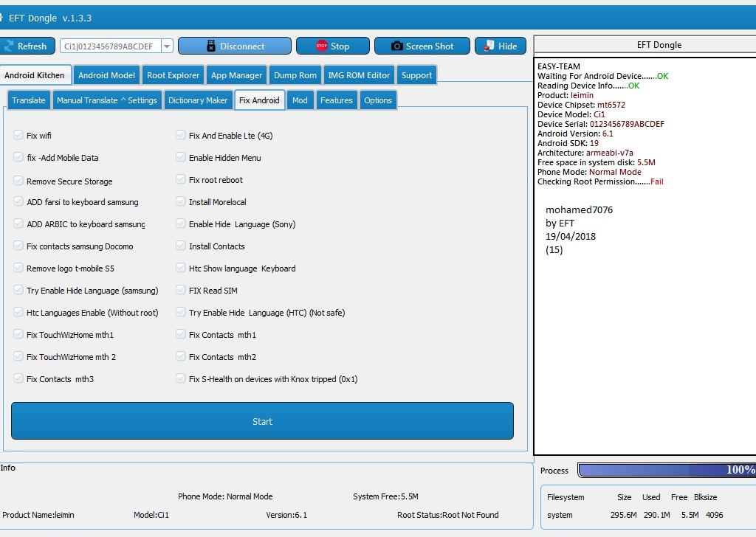
Task: Check FIX Read SIM option
Action: (181, 290)
